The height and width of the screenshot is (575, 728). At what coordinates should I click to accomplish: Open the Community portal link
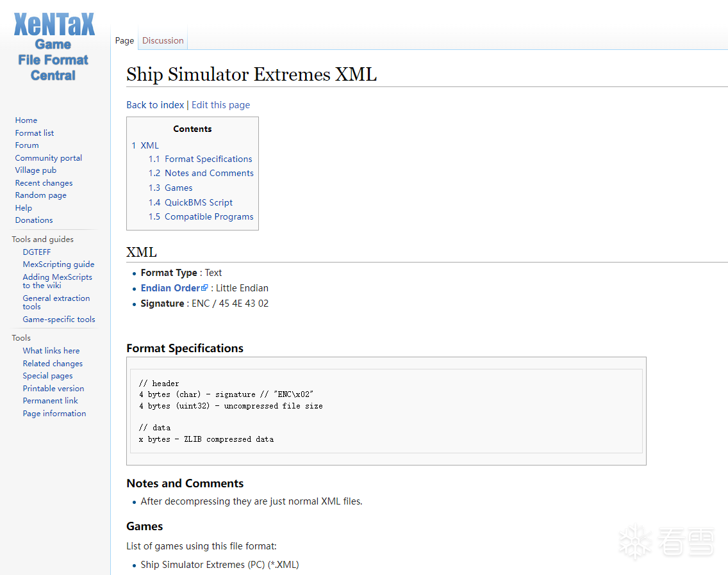48,158
